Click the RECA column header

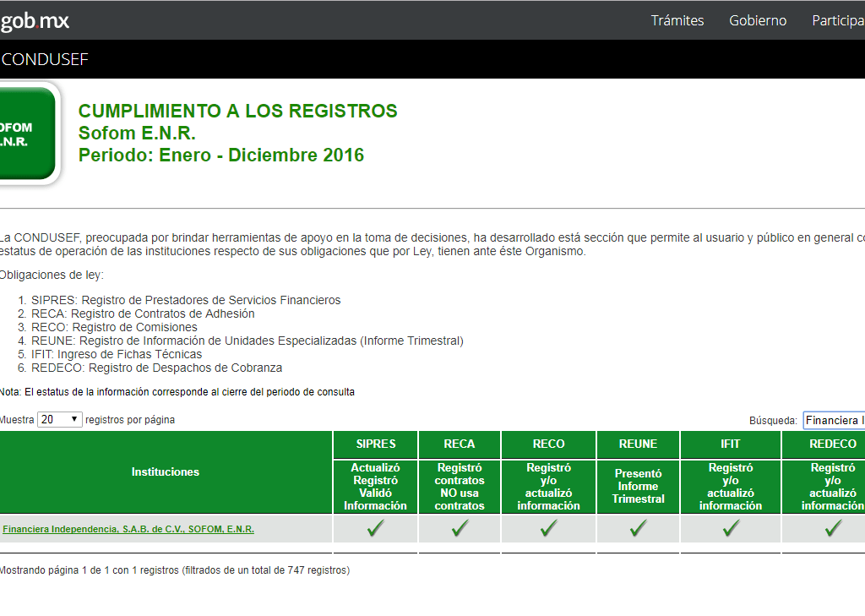coord(460,444)
